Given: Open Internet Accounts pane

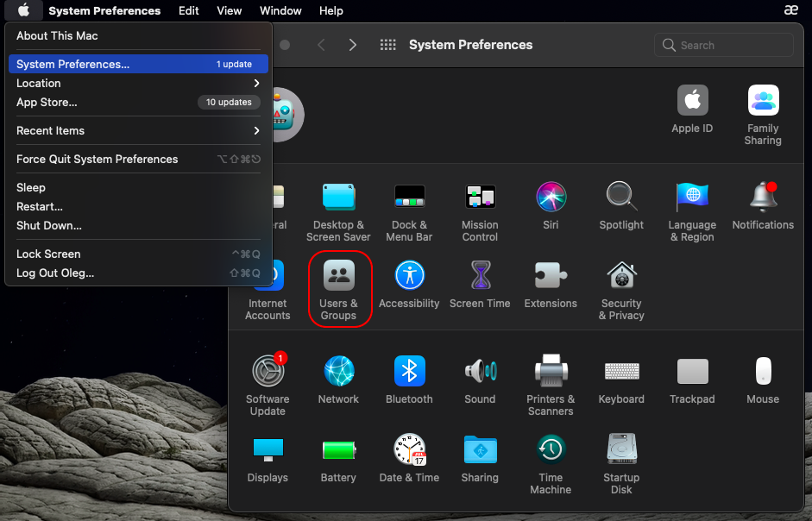Looking at the screenshot, I should pyautogui.click(x=268, y=290).
